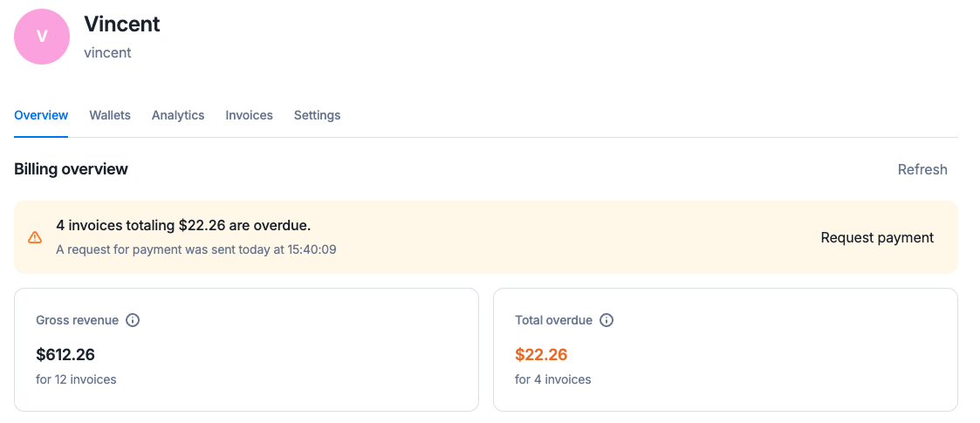Open the Analytics tab

point(178,115)
